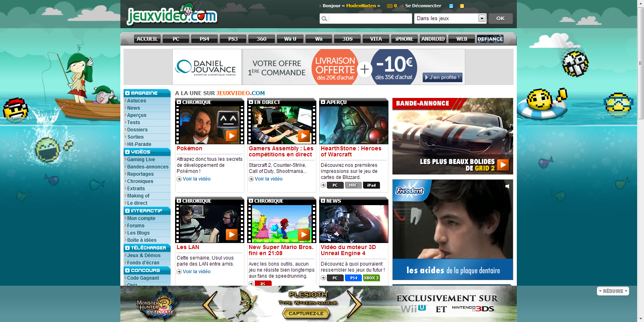
Task: Open the HearthStone : Heroes of Warcraft title
Action: [x=351, y=152]
